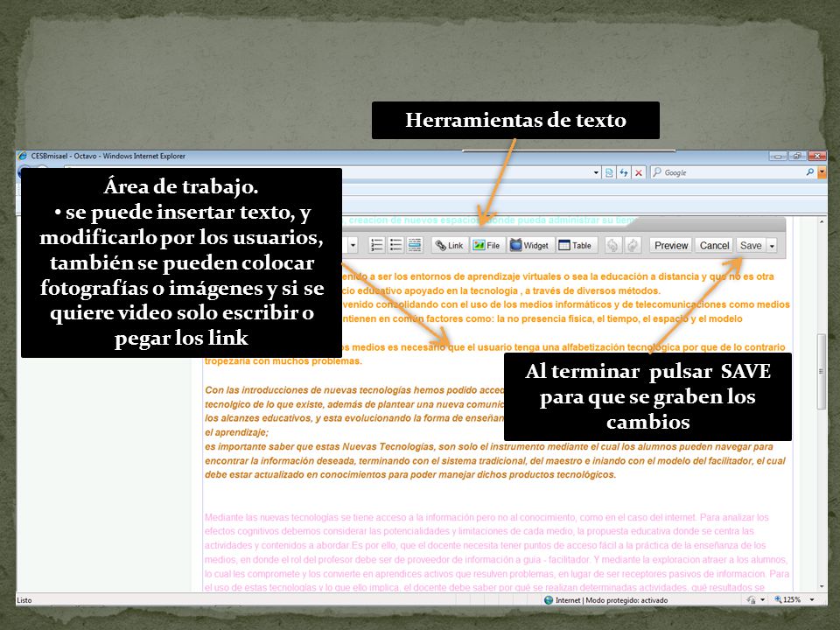
Task: Click the 125% zoom level button
Action: (787, 600)
